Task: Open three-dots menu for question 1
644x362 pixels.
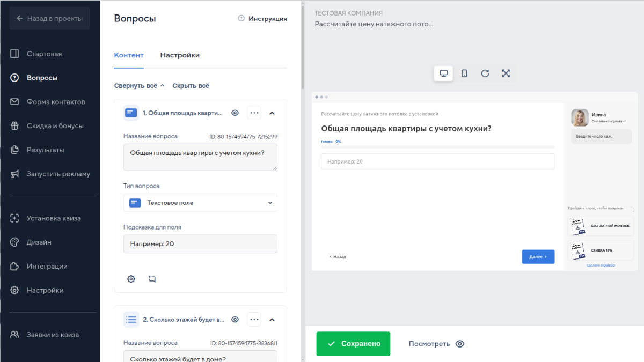Action: [x=254, y=113]
